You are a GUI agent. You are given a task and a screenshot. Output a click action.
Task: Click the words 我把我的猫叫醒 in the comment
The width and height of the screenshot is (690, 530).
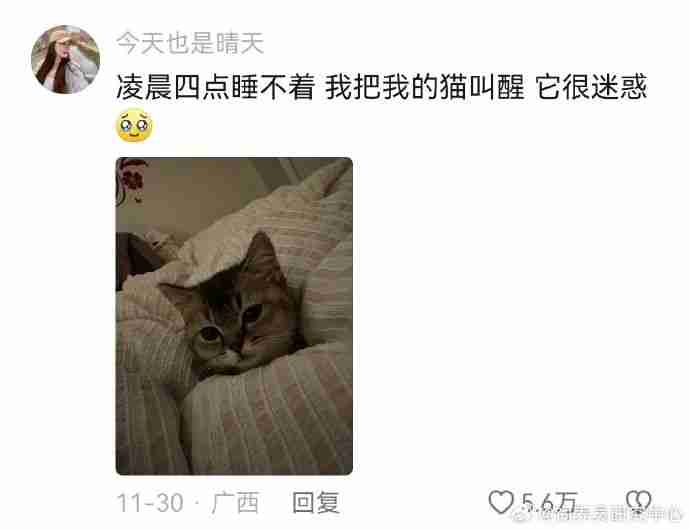click(x=425, y=87)
